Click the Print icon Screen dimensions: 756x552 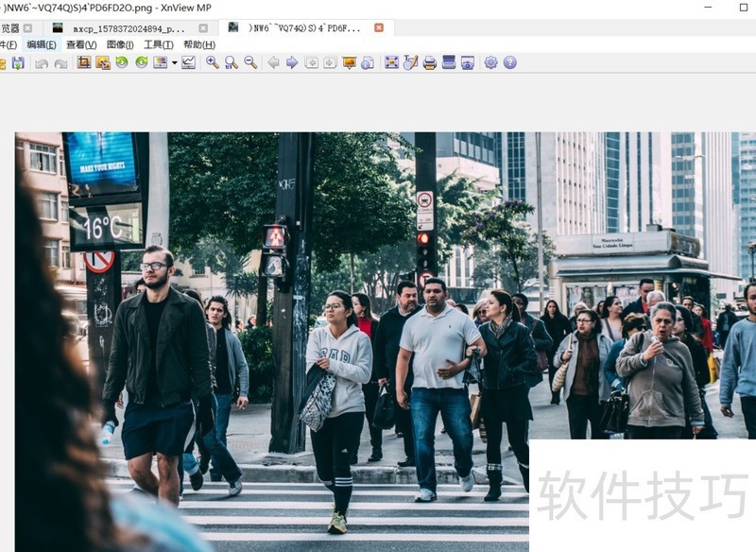pyautogui.click(x=430, y=62)
